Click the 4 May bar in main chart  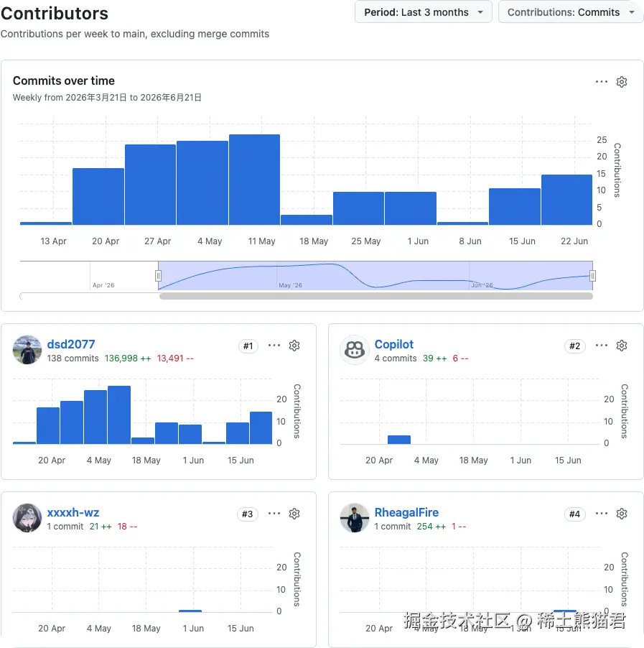click(202, 183)
